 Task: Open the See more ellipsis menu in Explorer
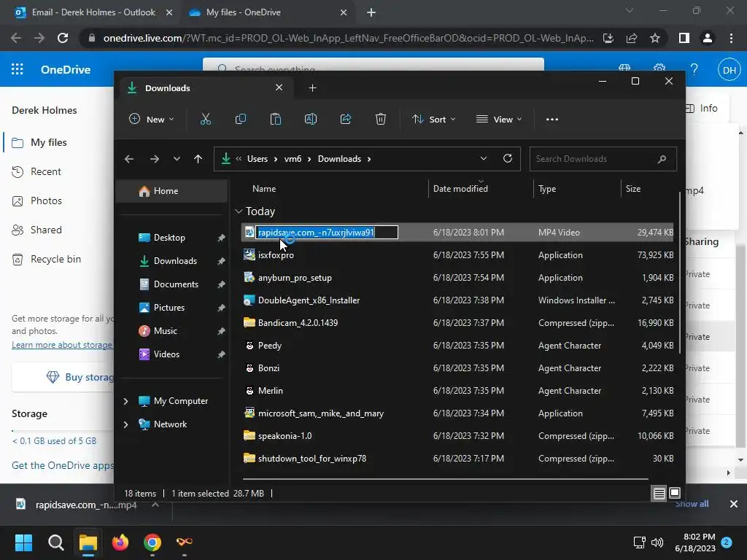[x=552, y=120]
